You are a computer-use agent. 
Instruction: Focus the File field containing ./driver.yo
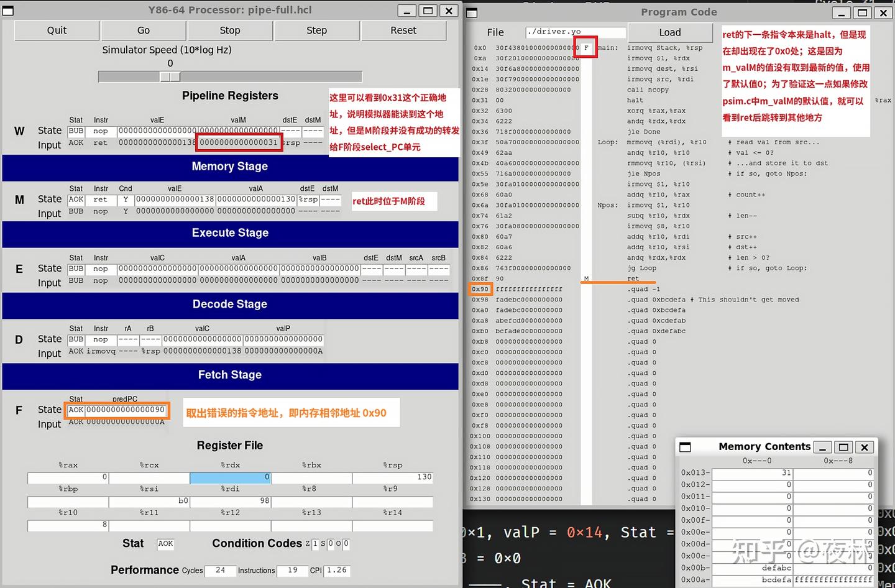(x=576, y=32)
